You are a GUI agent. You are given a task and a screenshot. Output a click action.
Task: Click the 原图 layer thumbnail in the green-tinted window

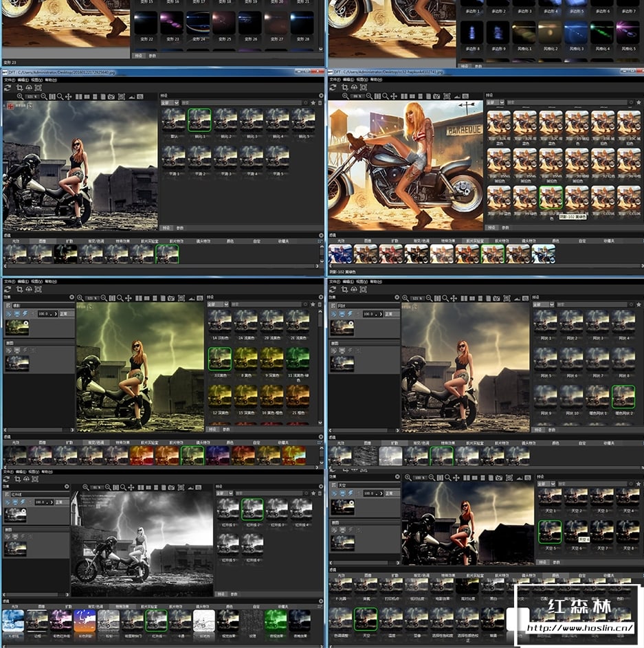(17, 364)
